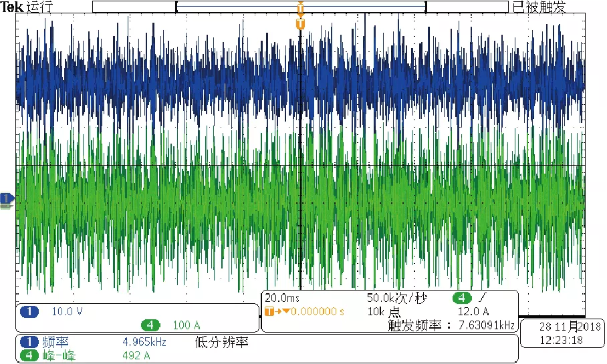
Task: Click the 12.0 A trigger level value
Action: pos(473,311)
